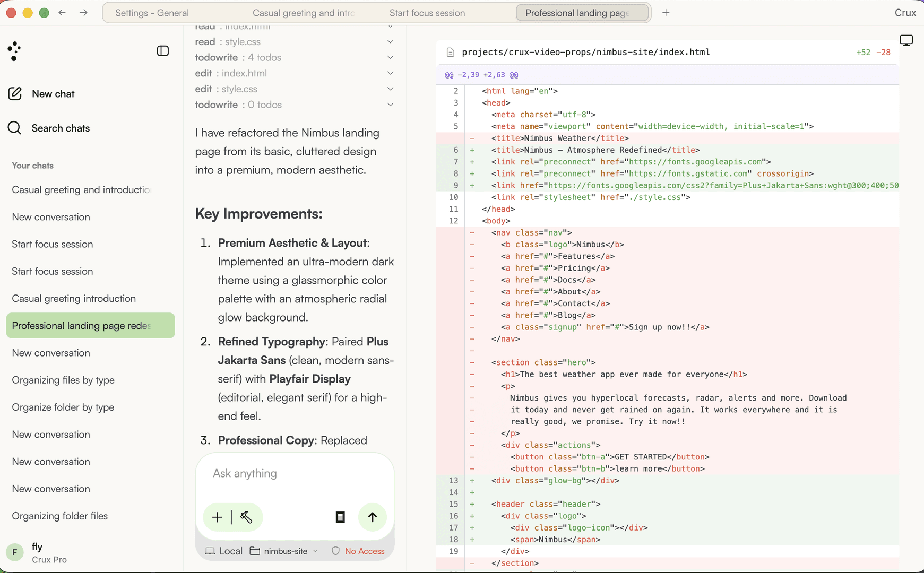Expand the todowrite : 4 todos step

295,57
